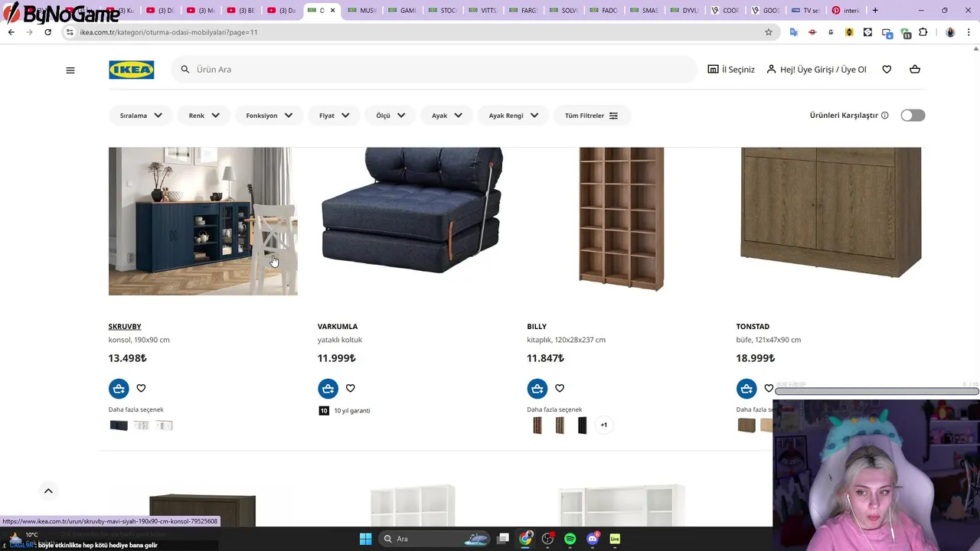The width and height of the screenshot is (980, 551).
Task: Click the Windows taskbar Ara search box
Action: pos(433,539)
